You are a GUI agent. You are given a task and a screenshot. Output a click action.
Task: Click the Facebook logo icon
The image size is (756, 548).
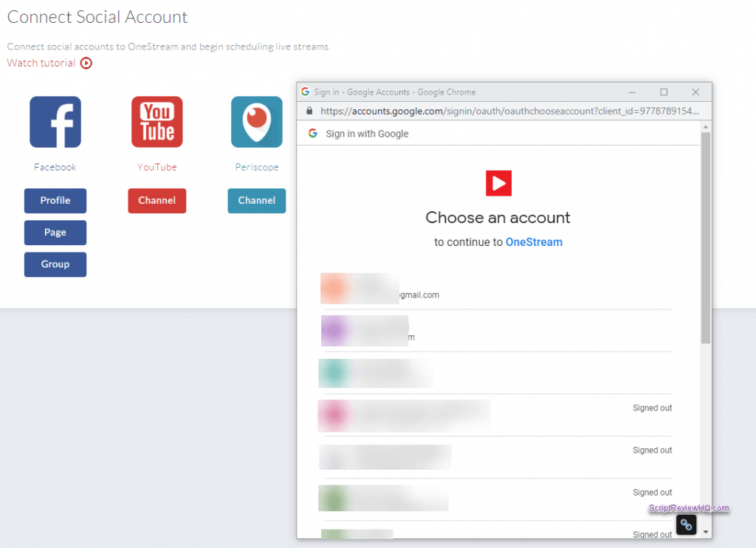click(55, 122)
